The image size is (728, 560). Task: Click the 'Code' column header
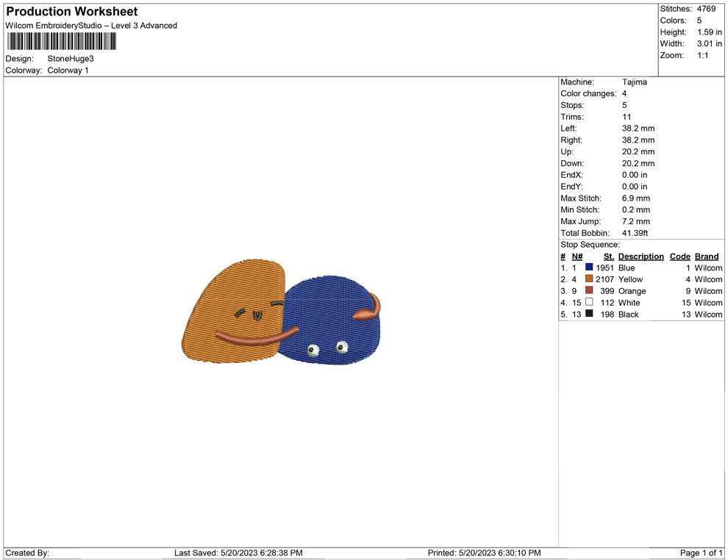click(x=680, y=256)
